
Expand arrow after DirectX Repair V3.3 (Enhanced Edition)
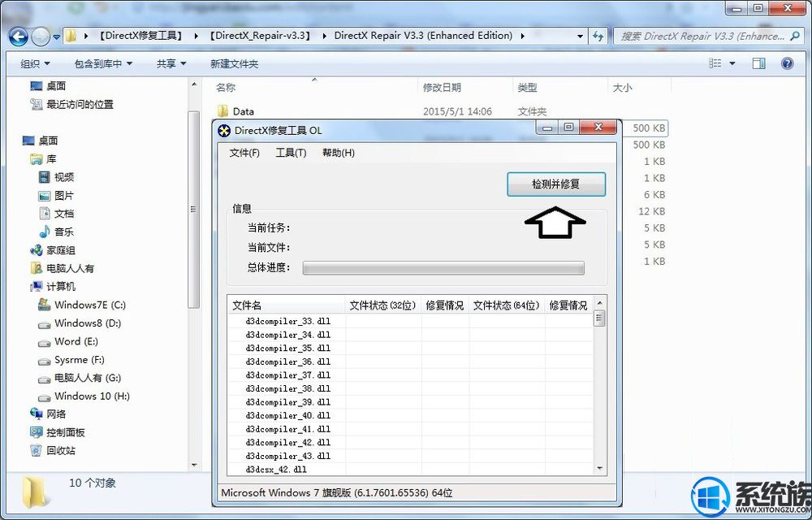[522, 36]
